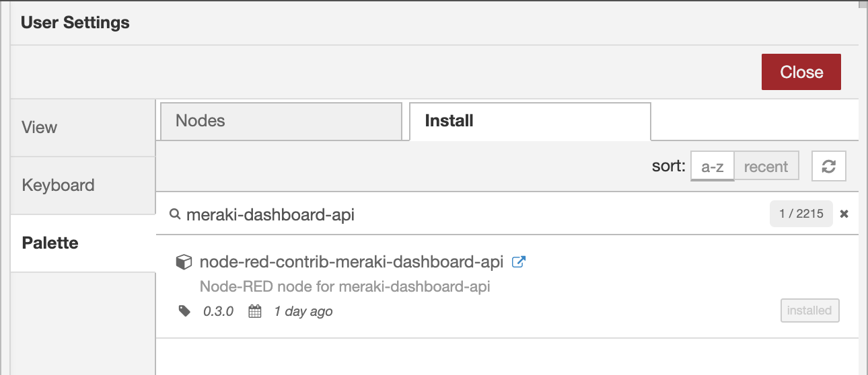This screenshot has height=375, width=868.
Task: Click the refresh module list icon
Action: (x=829, y=167)
